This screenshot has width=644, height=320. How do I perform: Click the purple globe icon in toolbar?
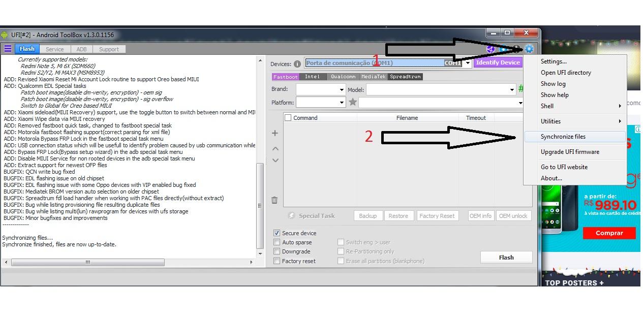(490, 49)
